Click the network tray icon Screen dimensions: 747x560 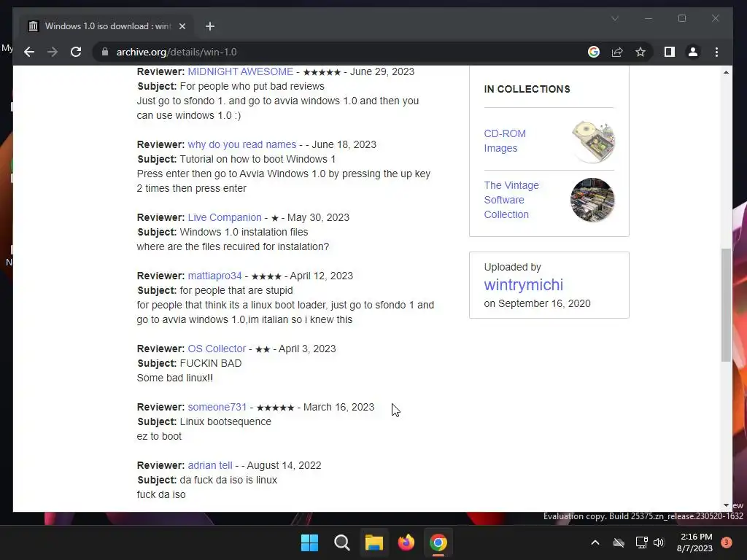(x=641, y=542)
